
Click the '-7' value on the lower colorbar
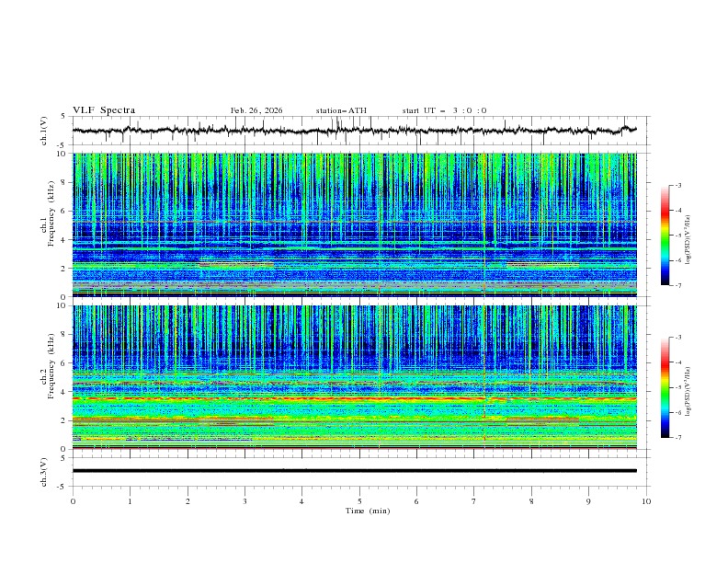pyautogui.click(x=678, y=438)
